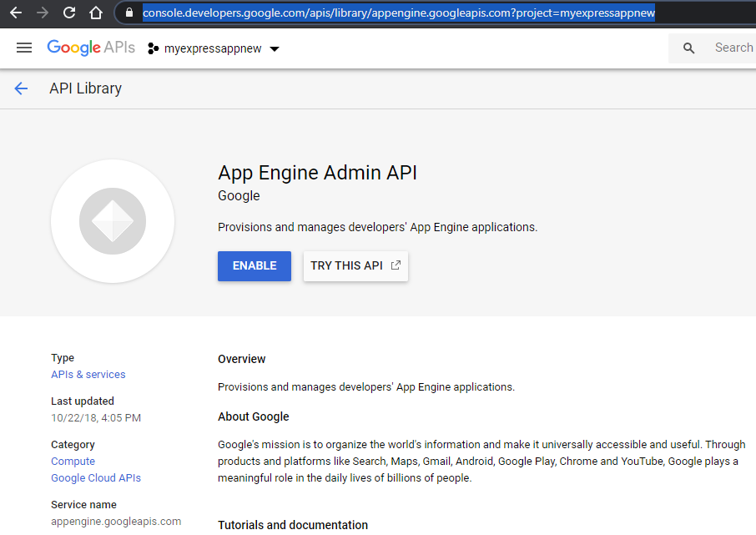Enable the App Engine Admin API
Image resolution: width=756 pixels, height=535 pixels.
click(255, 265)
